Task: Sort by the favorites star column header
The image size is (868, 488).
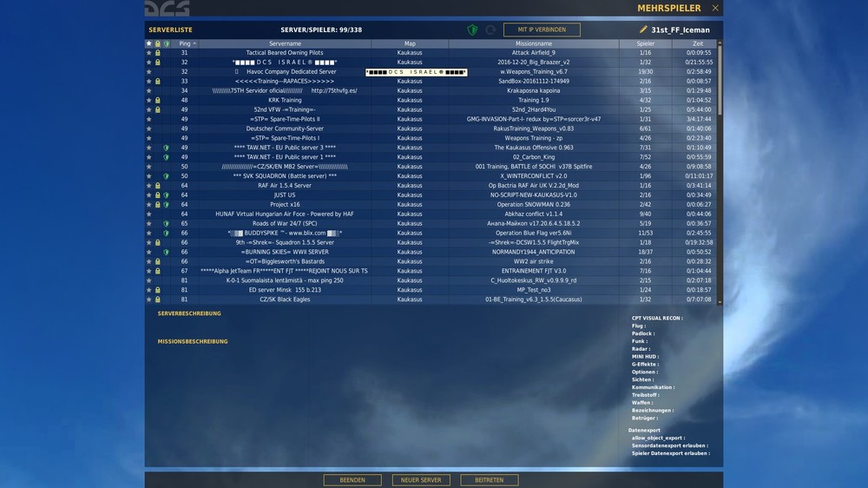Action: pos(148,43)
